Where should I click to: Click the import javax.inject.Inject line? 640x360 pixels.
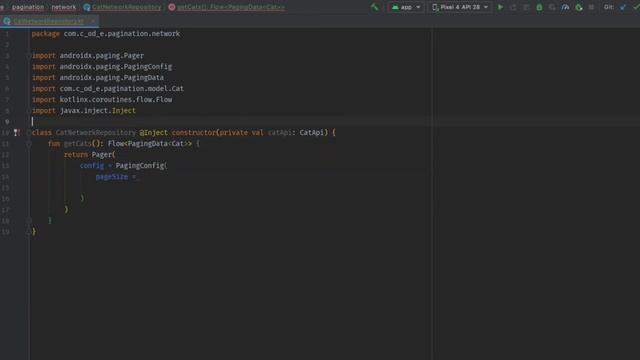84,111
